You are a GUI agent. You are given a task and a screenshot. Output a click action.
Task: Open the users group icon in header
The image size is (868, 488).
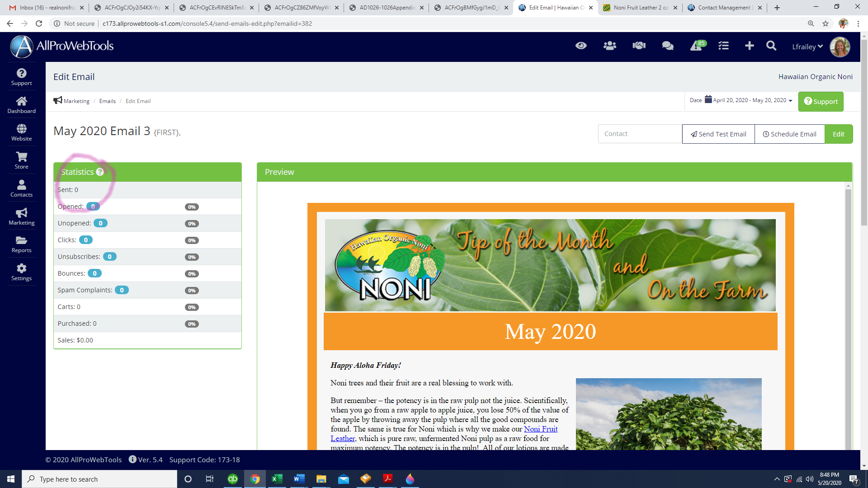(610, 46)
